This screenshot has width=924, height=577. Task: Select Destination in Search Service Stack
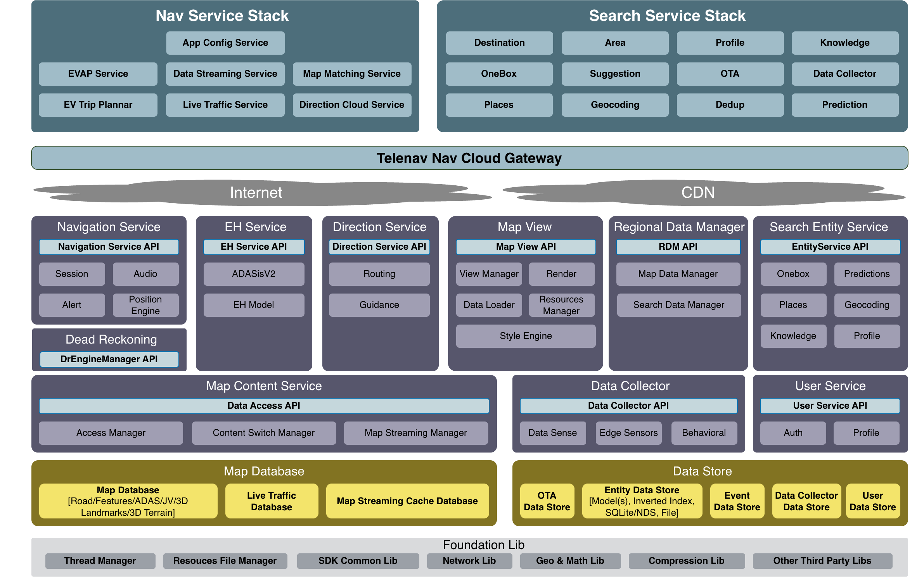(x=499, y=43)
